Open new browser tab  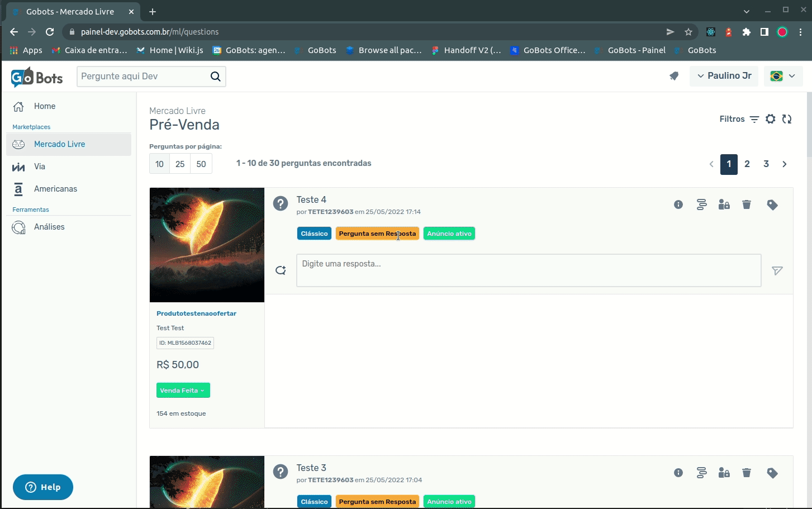point(153,11)
